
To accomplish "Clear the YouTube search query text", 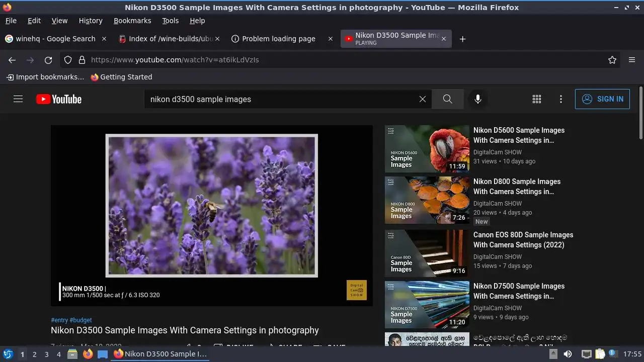I will pyautogui.click(x=423, y=99).
